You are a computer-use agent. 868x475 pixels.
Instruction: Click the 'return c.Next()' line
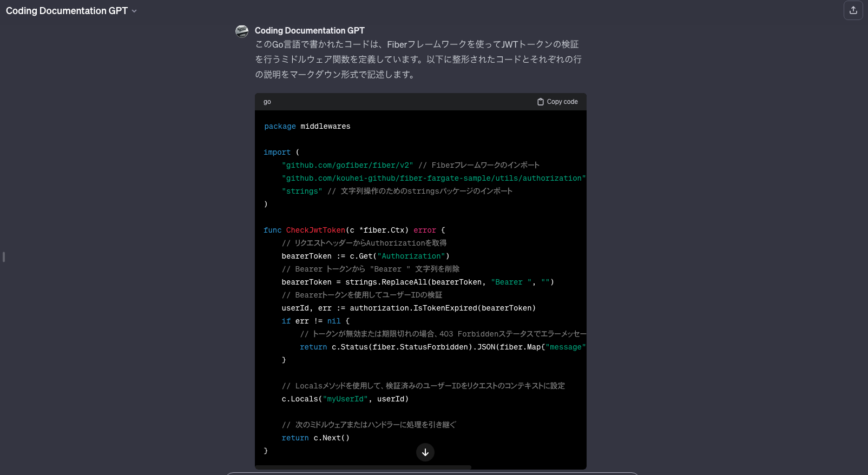(x=315, y=438)
